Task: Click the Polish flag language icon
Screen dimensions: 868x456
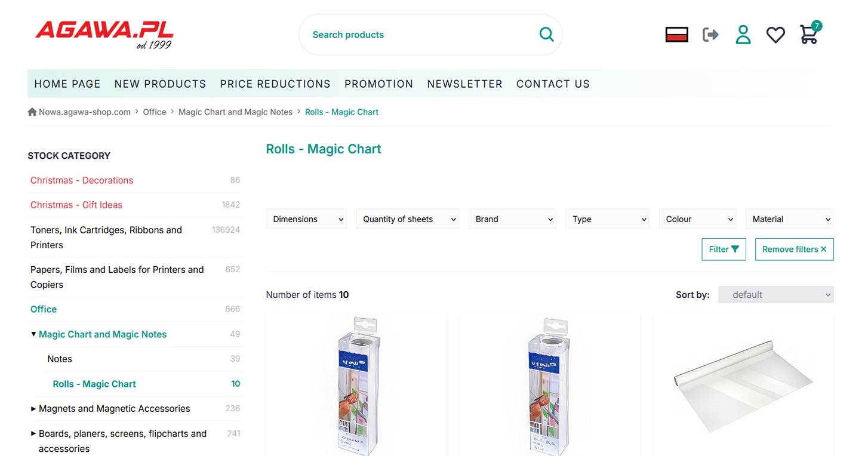Action: (x=676, y=35)
